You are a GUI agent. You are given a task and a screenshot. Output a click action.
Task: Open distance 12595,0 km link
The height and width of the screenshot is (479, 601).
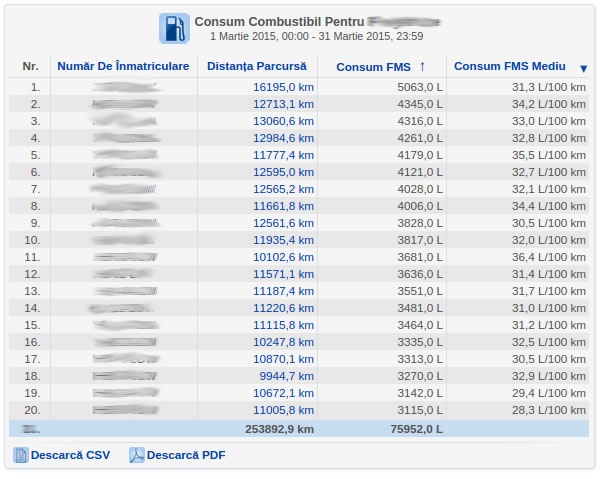tap(283, 172)
